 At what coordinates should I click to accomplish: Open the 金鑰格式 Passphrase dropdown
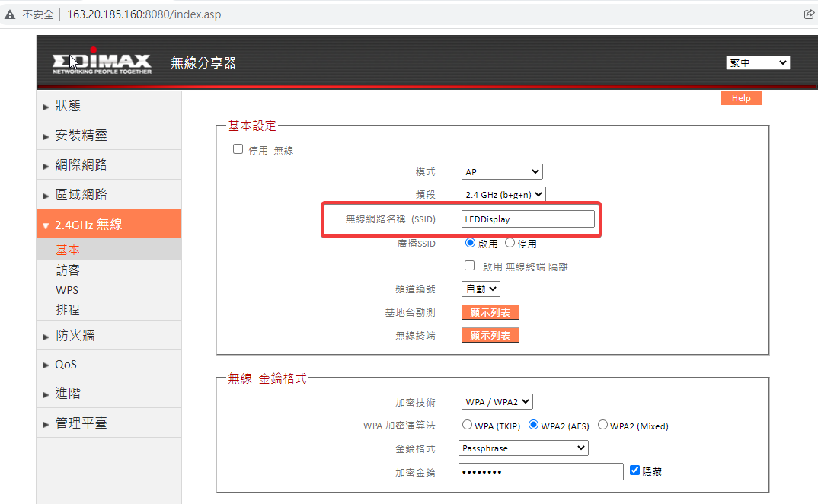point(523,448)
